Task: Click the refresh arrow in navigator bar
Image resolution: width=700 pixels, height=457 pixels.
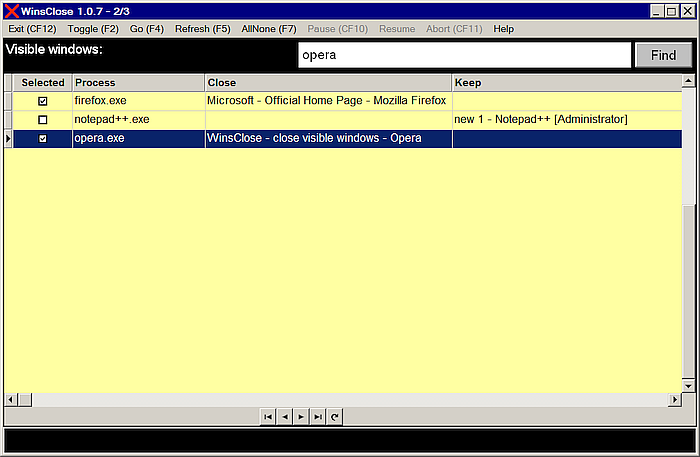Action: coord(334,416)
